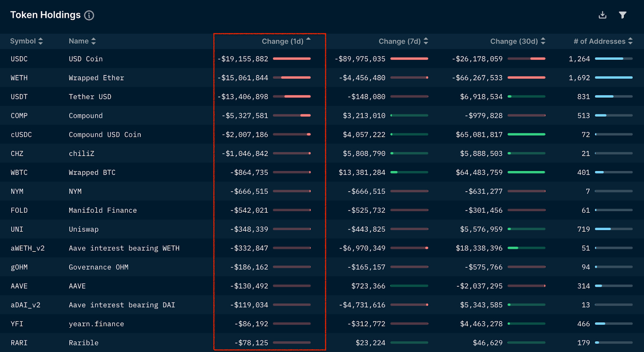Image resolution: width=644 pixels, height=352 pixels.
Task: Click the 1,264 addresses count
Action: [579, 59]
